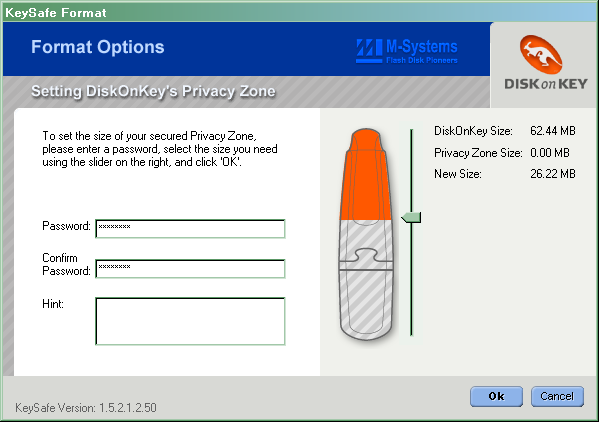
Task: Click the DISKonKEY brand text
Action: click(546, 84)
